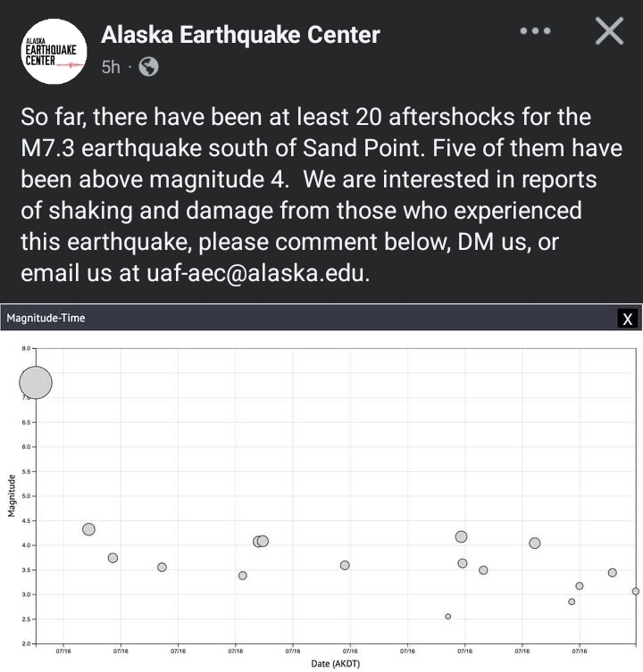The height and width of the screenshot is (672, 643).
Task: Click the 8.0 tick label on y-axis
Action: click(26, 348)
